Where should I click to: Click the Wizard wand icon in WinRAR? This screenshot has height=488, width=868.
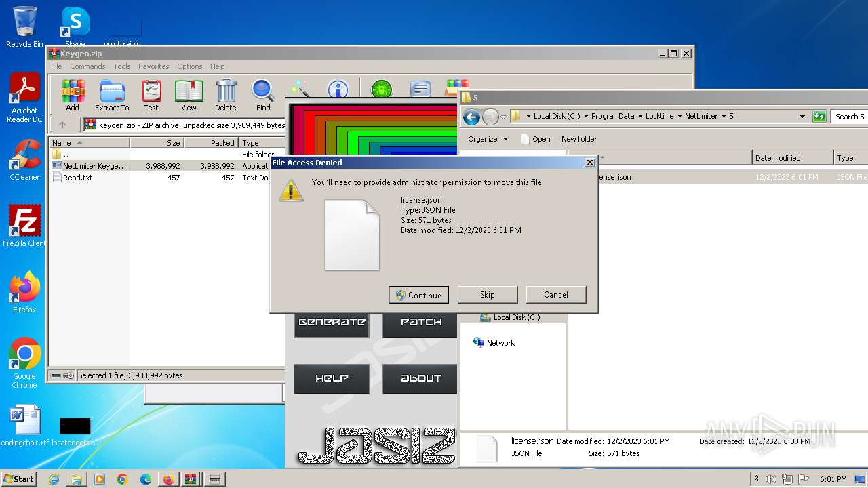300,89
